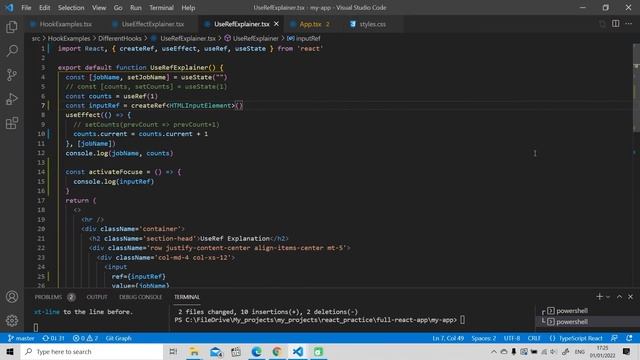640x360 pixels.
Task: Close the UseRefExplainer.tsx tab
Action: pos(276,24)
